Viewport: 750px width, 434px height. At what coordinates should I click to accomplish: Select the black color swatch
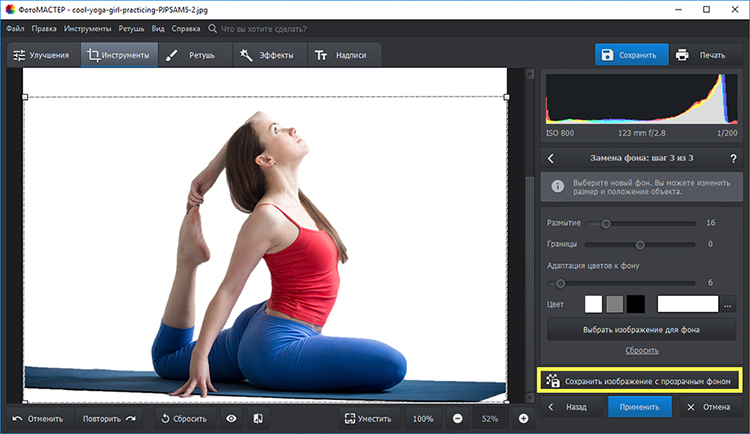636,304
